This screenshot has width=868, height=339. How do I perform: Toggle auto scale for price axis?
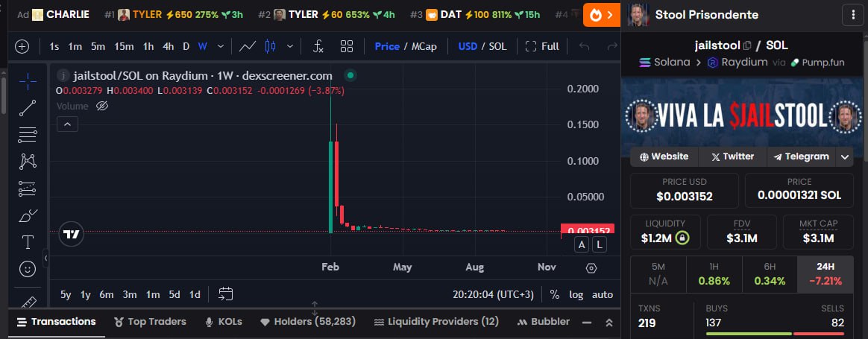coord(603,295)
